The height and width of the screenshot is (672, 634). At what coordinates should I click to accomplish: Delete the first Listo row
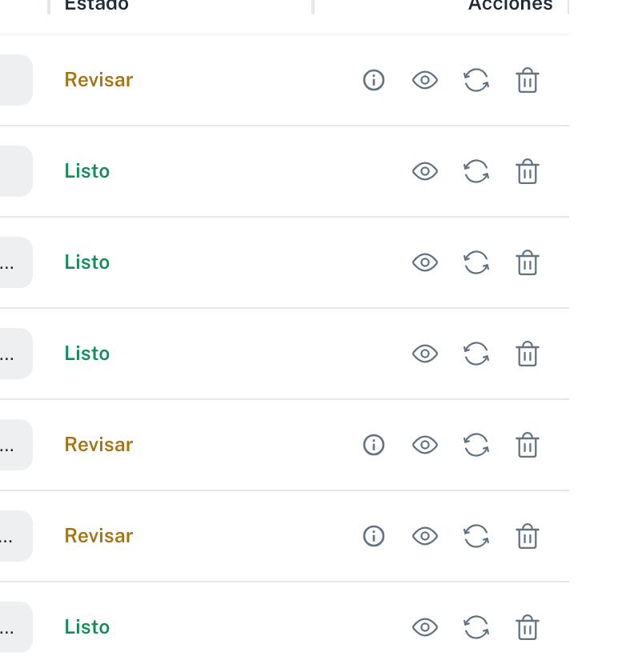[528, 171]
